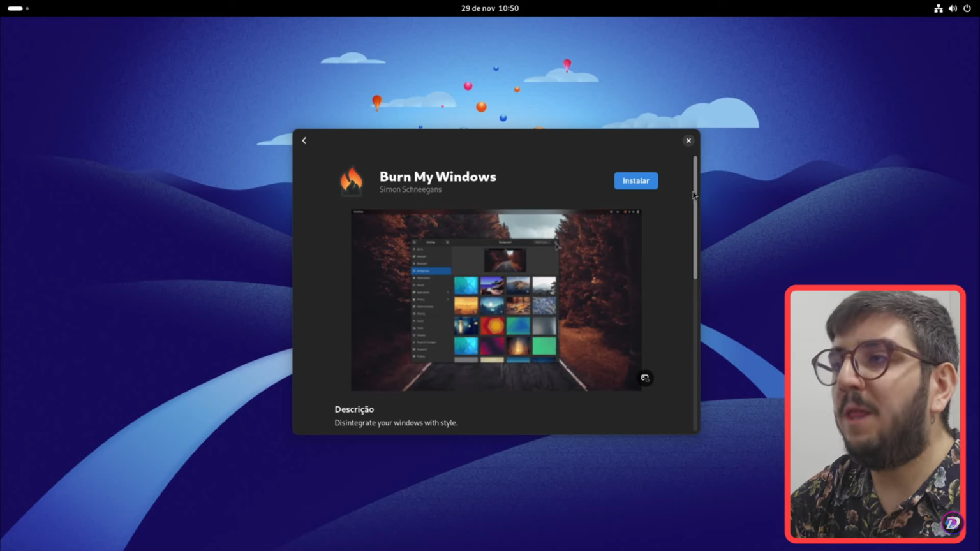Image resolution: width=980 pixels, height=551 pixels.
Task: Click the screenshot preview thumbnail
Action: pos(496,300)
